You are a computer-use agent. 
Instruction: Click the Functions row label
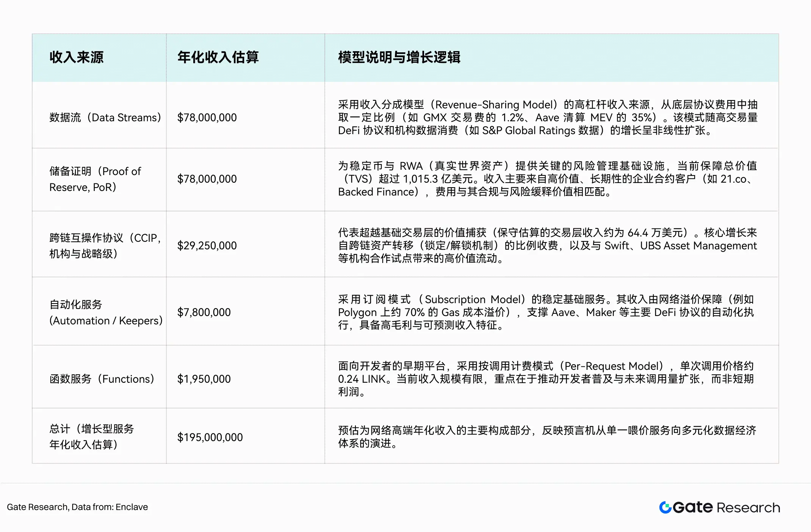102,379
